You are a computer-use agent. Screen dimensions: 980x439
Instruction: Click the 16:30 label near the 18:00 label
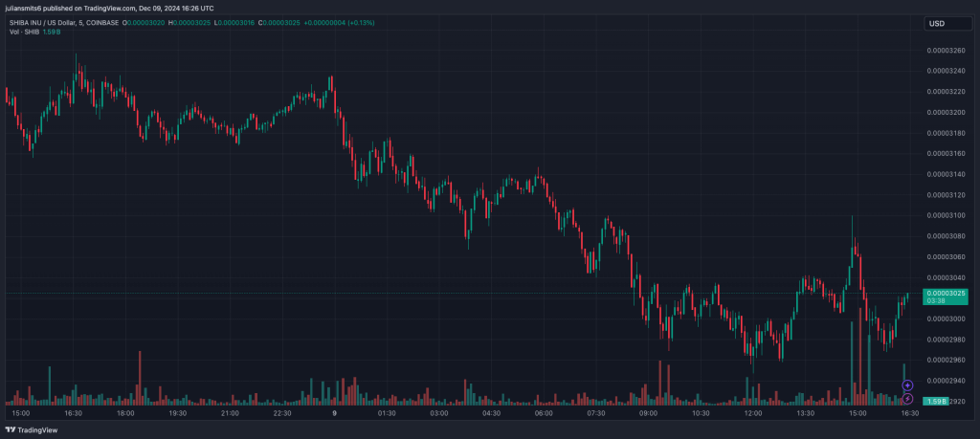(73, 413)
